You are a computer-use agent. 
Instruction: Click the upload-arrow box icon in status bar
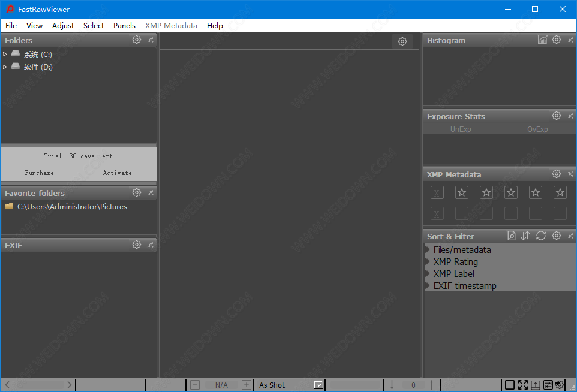(x=536, y=385)
